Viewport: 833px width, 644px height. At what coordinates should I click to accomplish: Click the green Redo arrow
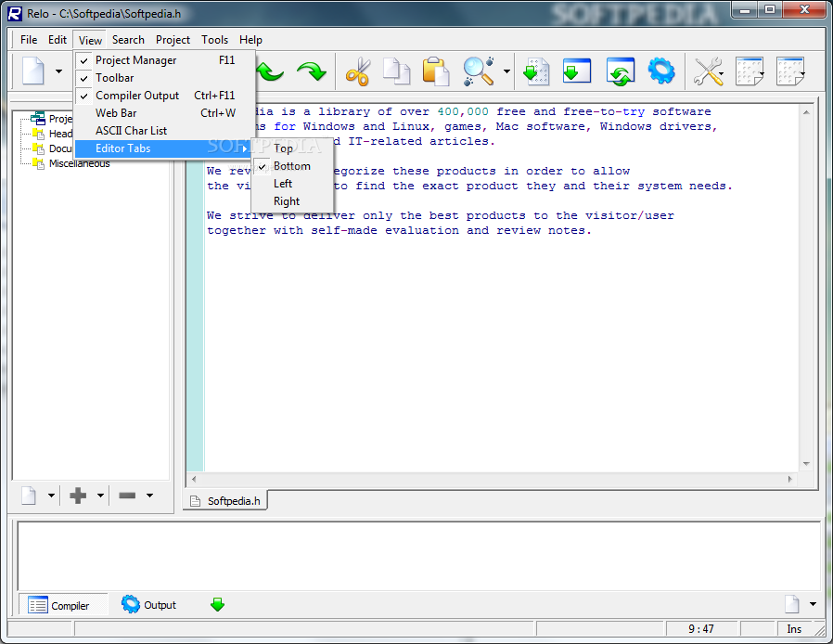pos(312,71)
